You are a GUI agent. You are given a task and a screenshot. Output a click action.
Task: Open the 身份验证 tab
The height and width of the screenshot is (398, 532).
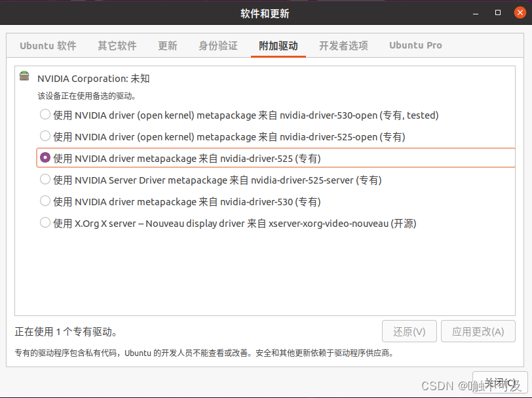click(218, 45)
